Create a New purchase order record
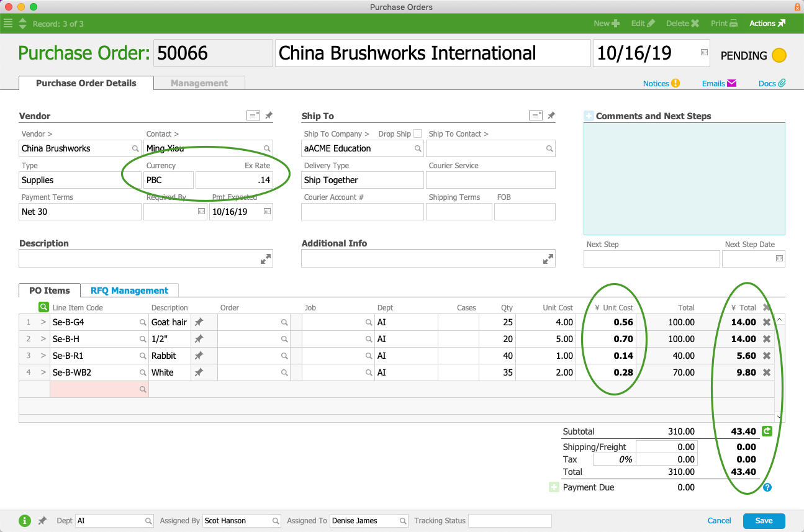The image size is (804, 532). coord(607,24)
